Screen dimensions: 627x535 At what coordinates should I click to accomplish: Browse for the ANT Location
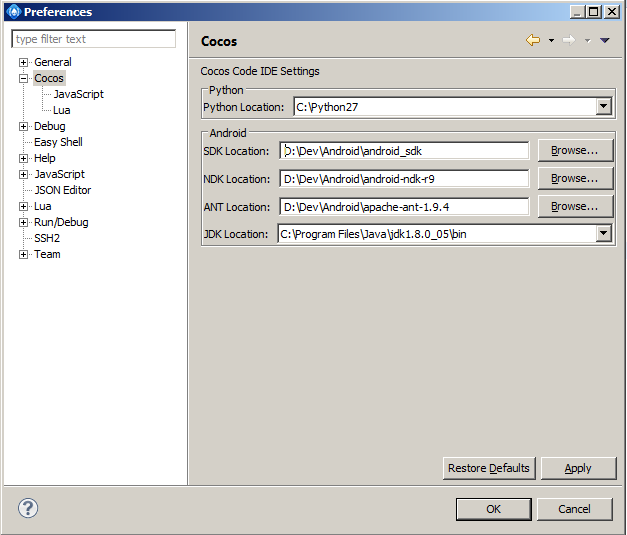[x=575, y=206]
